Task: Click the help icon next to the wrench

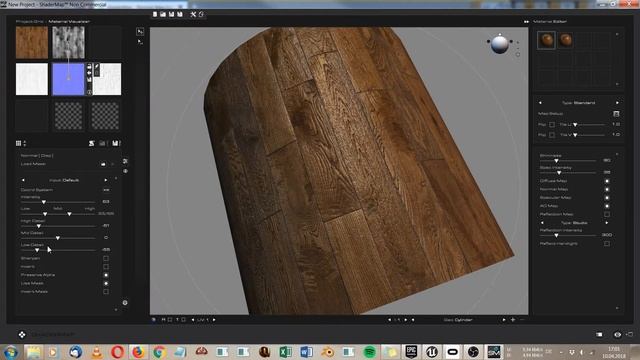Action: pos(201,14)
